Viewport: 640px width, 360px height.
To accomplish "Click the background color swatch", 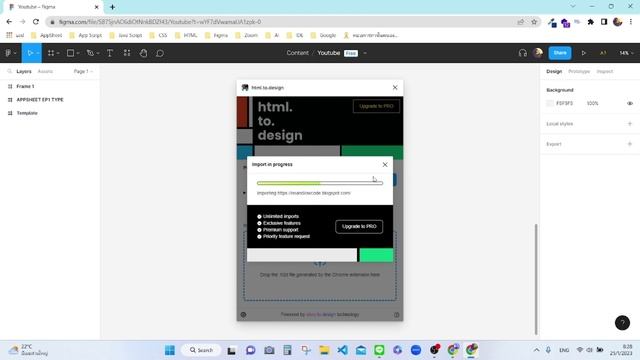I will point(550,104).
